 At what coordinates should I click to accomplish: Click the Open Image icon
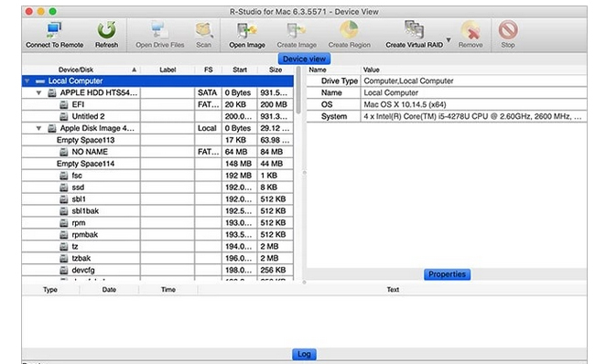246,30
